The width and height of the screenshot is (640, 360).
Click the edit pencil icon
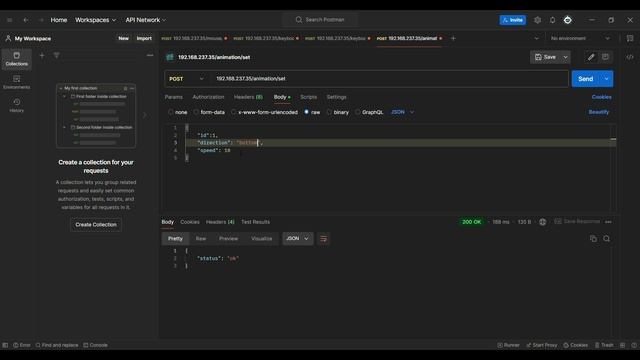[591, 57]
